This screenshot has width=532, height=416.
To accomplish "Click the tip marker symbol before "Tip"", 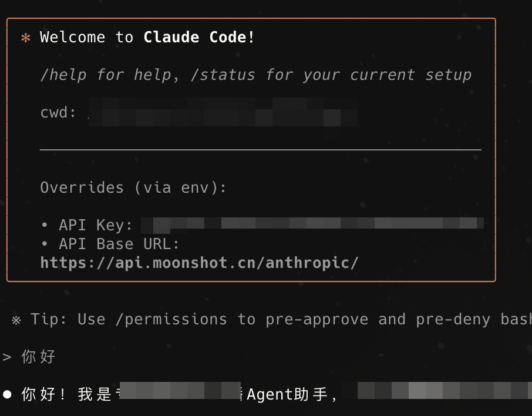I will 16,320.
